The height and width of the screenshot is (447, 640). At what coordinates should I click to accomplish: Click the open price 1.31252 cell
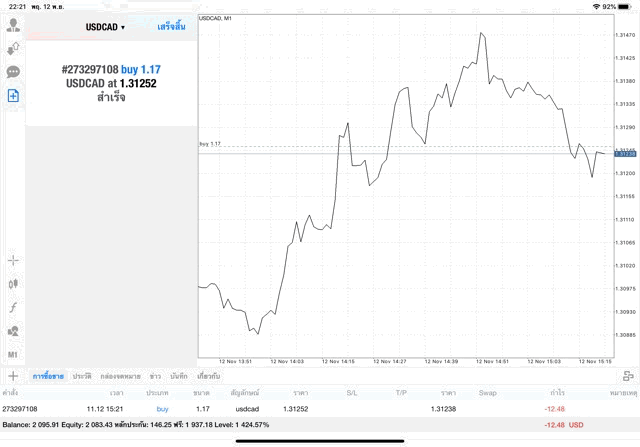pyautogui.click(x=296, y=409)
